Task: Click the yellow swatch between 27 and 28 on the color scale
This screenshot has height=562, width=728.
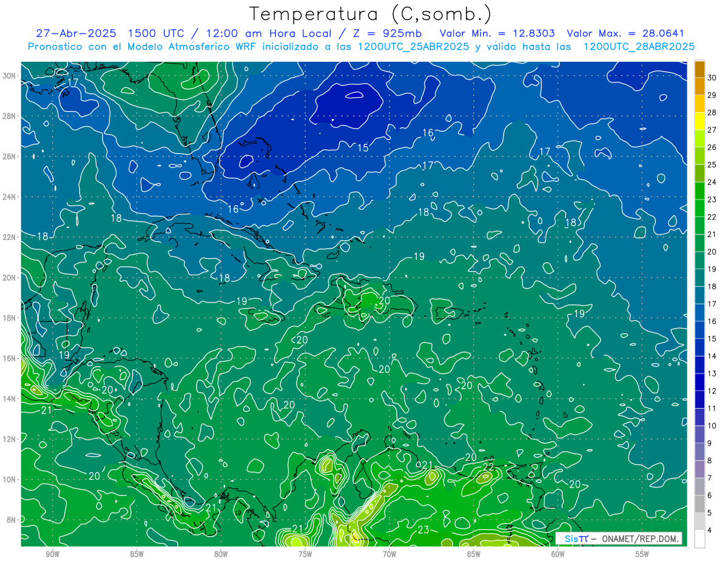Action: [699, 121]
